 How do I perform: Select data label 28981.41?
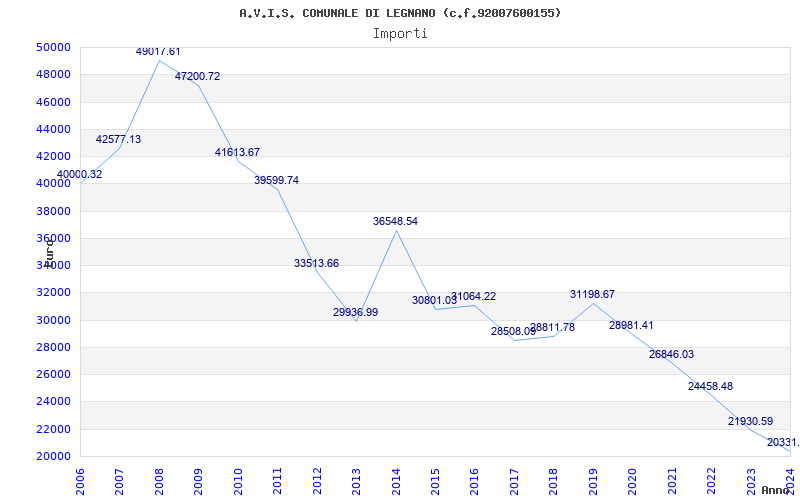[x=631, y=326]
